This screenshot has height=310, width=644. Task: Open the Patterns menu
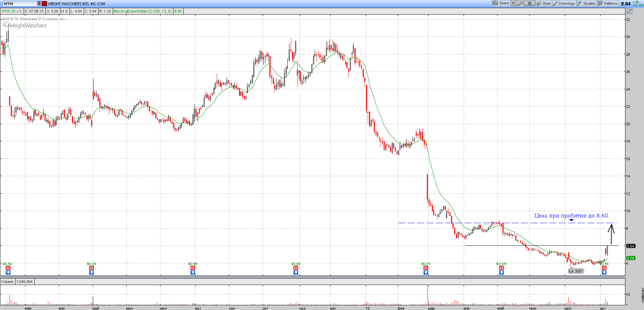tap(608, 3)
